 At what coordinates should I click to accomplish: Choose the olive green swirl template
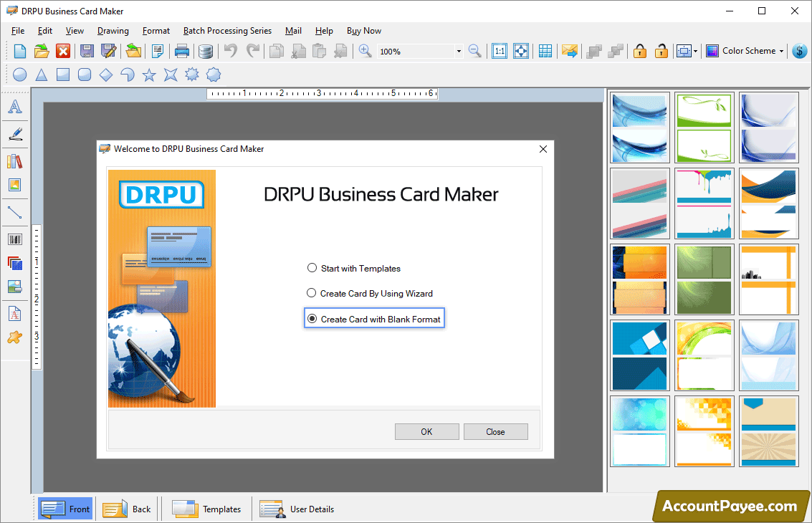[704, 279]
